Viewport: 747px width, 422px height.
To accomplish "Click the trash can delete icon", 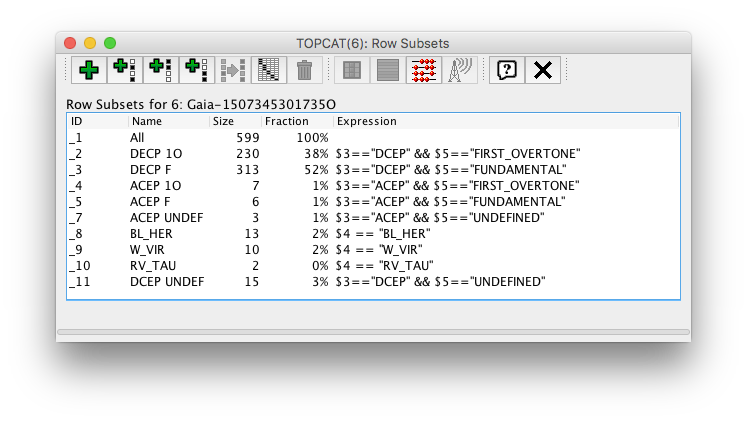I will click(304, 70).
